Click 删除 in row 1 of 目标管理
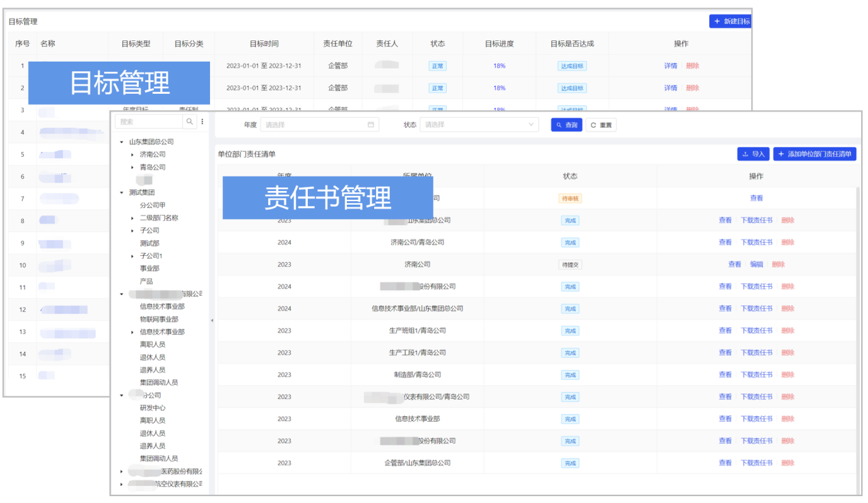Image resolution: width=868 pixels, height=503 pixels. pos(692,66)
